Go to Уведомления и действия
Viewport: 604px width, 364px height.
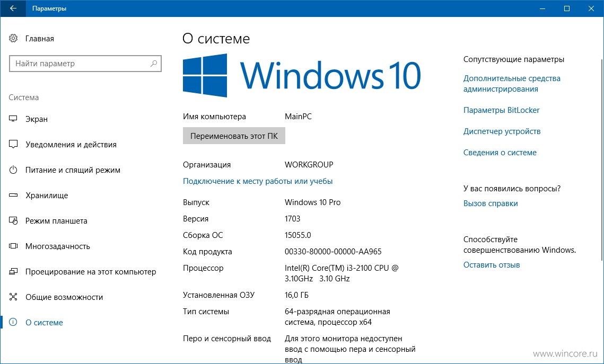pyautogui.click(x=71, y=145)
